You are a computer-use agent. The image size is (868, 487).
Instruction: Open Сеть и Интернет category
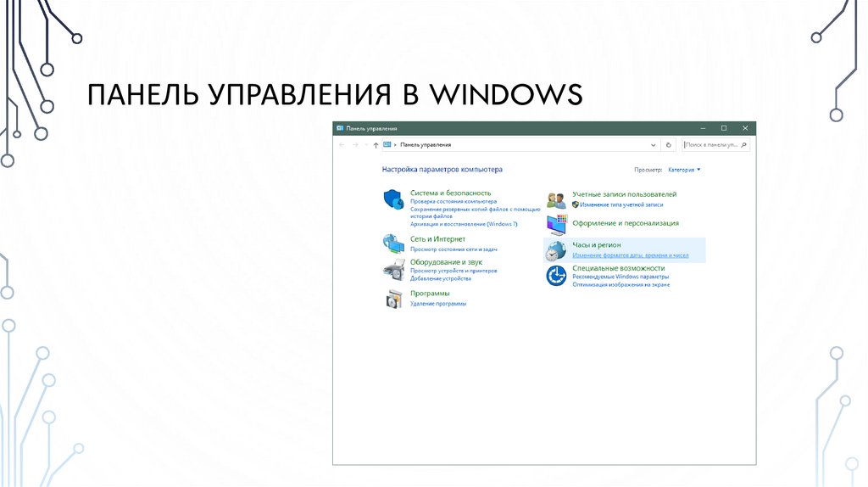click(438, 239)
